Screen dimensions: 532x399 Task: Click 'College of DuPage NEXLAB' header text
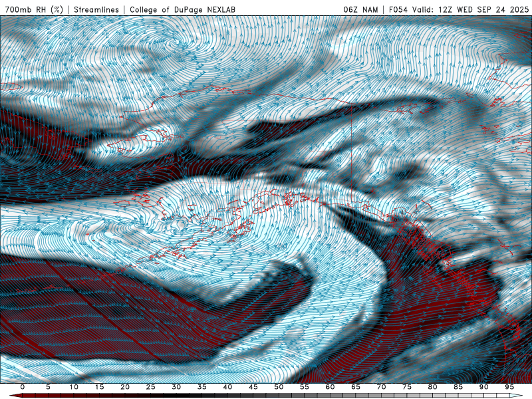pyautogui.click(x=182, y=9)
